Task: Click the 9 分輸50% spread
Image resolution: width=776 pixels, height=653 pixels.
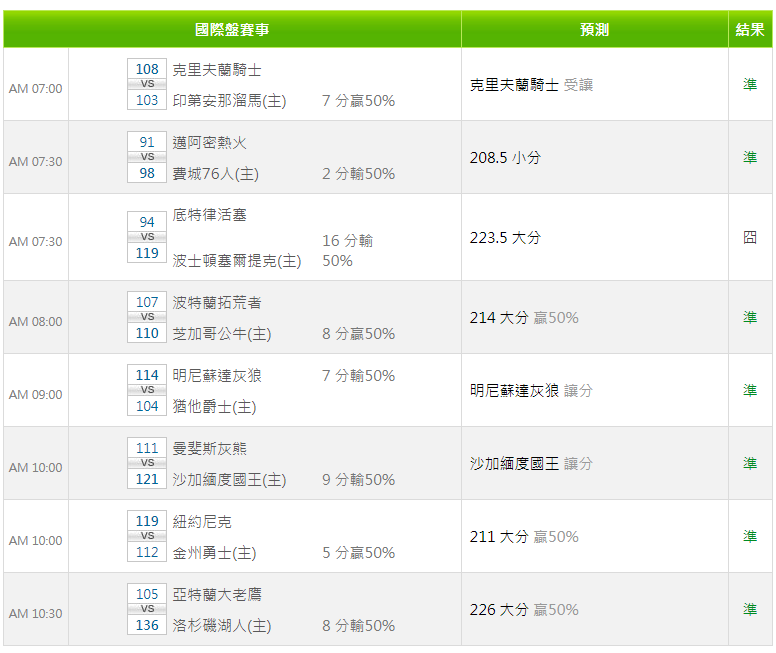Action: pos(358,480)
